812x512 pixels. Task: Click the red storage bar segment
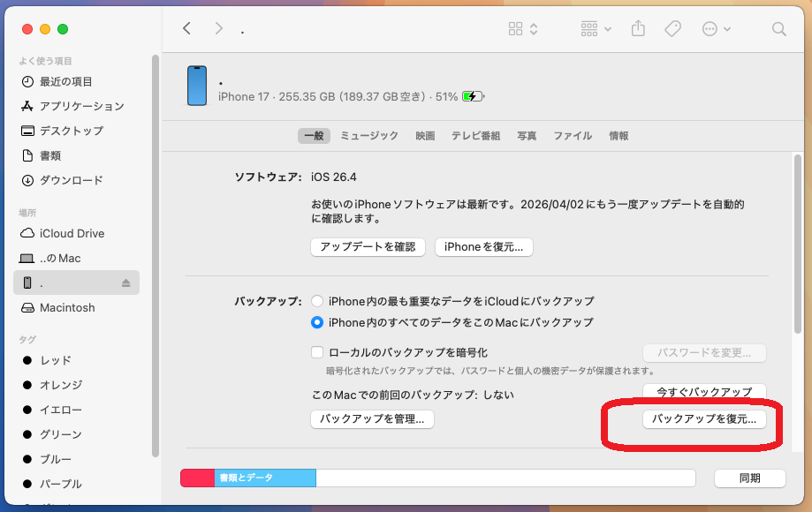[197, 478]
